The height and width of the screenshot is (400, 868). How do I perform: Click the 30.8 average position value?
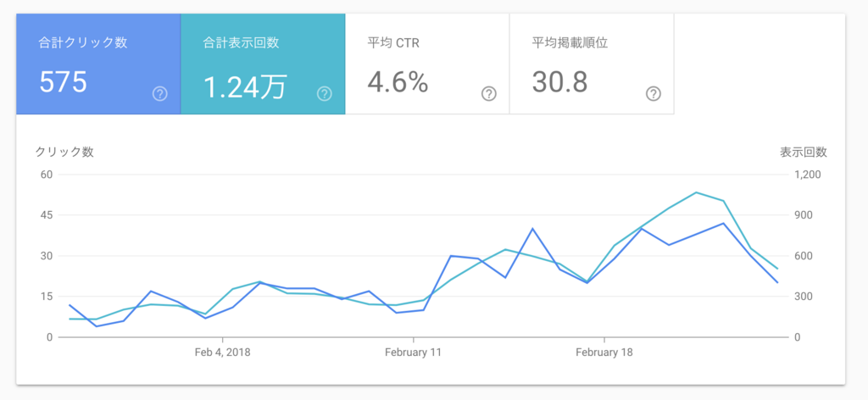559,82
